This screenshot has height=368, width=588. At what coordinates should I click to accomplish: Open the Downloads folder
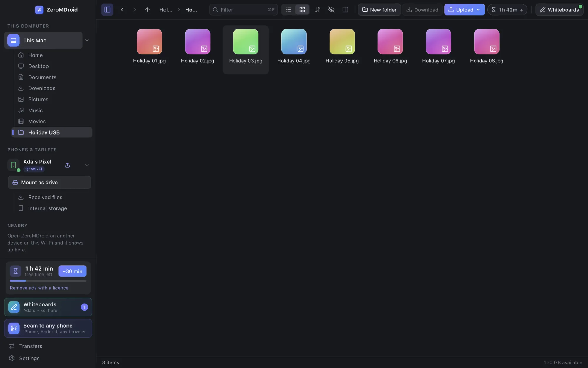pyautogui.click(x=52, y=88)
